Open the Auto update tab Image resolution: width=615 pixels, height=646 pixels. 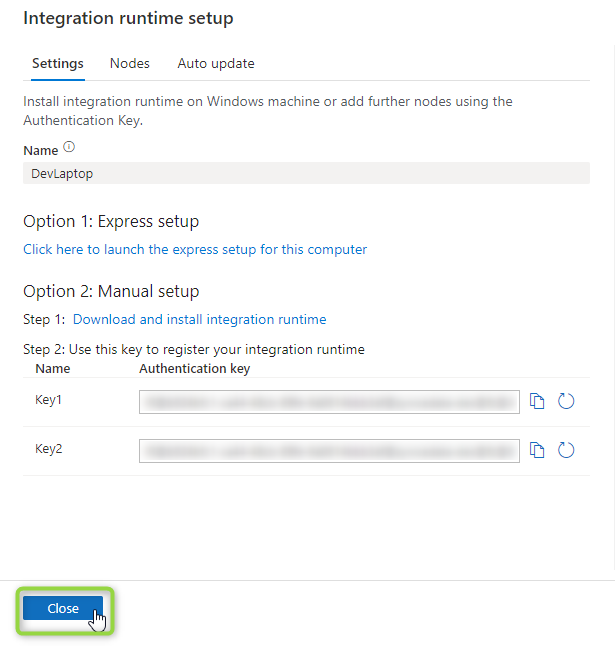[x=216, y=63]
